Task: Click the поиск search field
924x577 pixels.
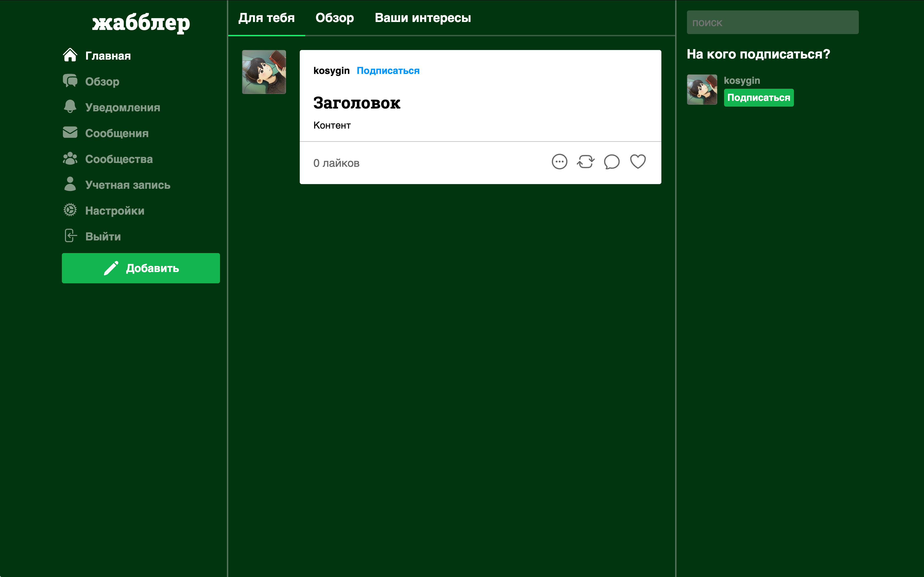Action: (772, 23)
